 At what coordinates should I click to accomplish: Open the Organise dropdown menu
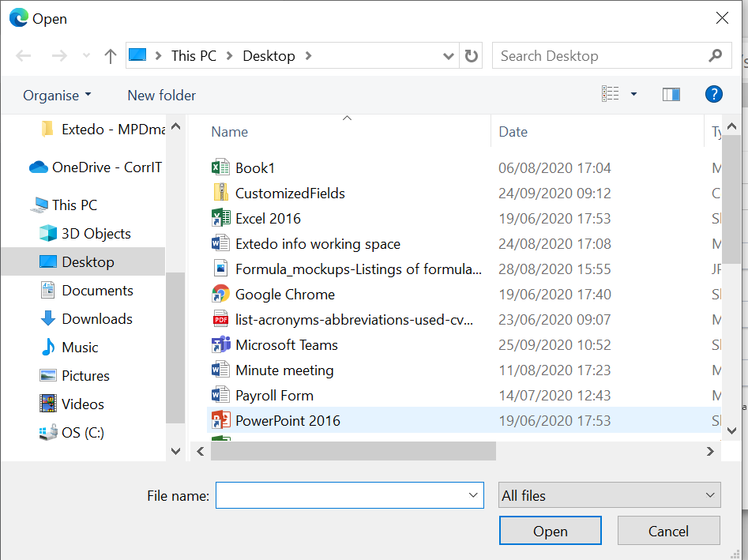point(57,96)
